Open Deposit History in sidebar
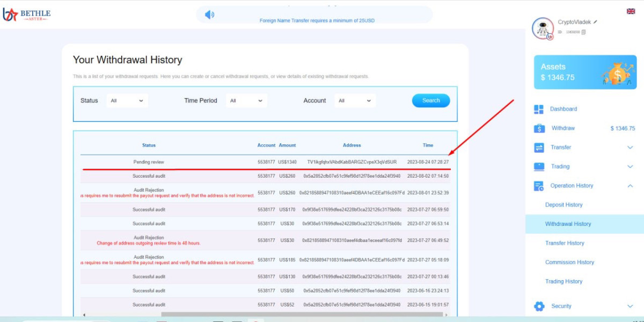The width and height of the screenshot is (644, 322). pos(563,205)
